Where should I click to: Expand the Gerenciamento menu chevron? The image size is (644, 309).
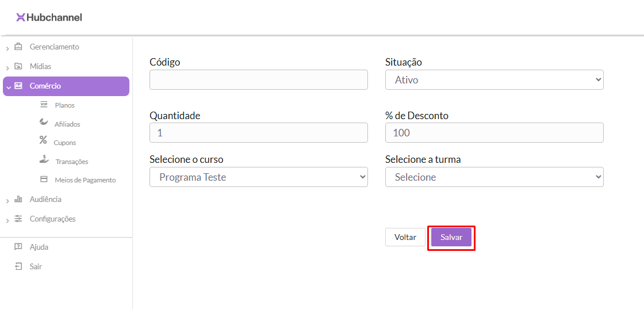coord(7,48)
